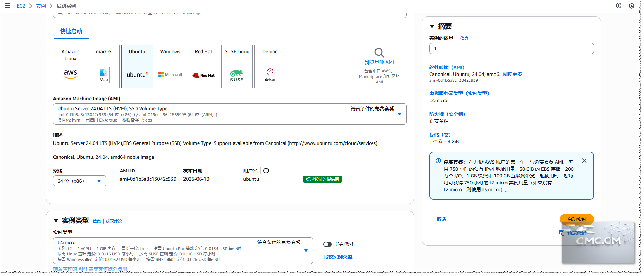Open 虚拟服务器类型 (实例类型) summary link
The width and height of the screenshot is (644, 276).
[459, 93]
